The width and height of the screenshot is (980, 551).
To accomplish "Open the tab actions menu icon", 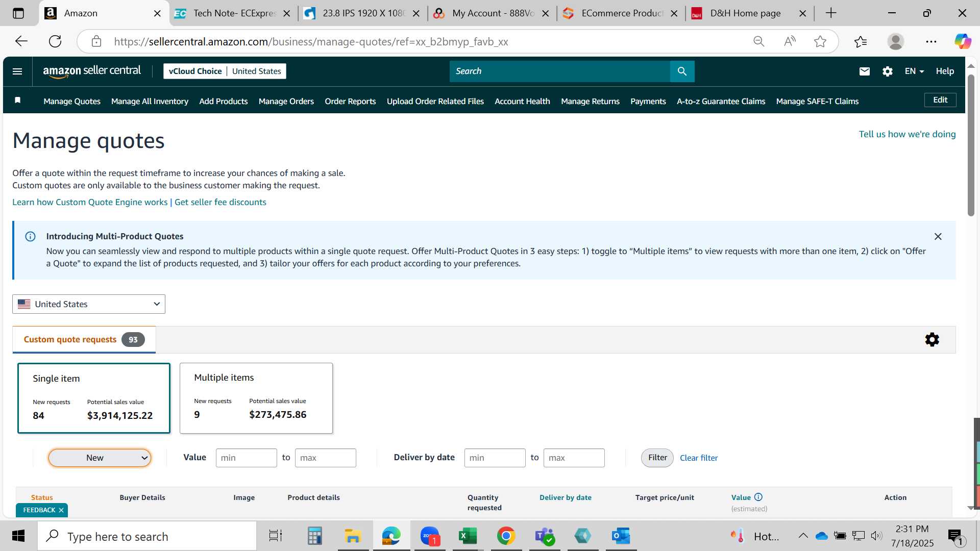I will click(x=18, y=13).
